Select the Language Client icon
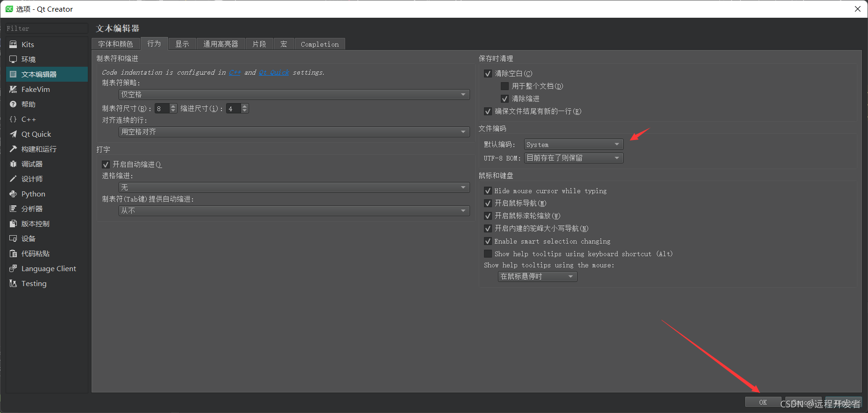868x413 pixels. tap(13, 268)
